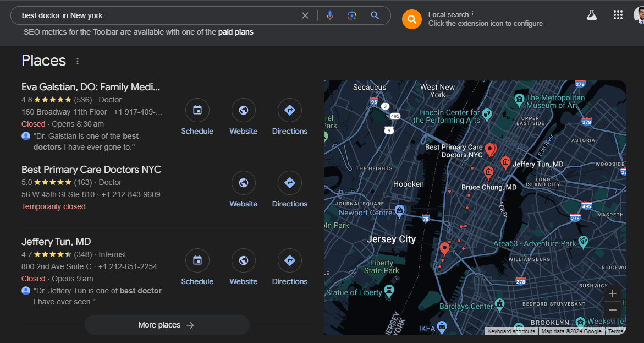This screenshot has width=644, height=343.
Task: Click Statue of Liberty map marker
Action: pos(389,290)
